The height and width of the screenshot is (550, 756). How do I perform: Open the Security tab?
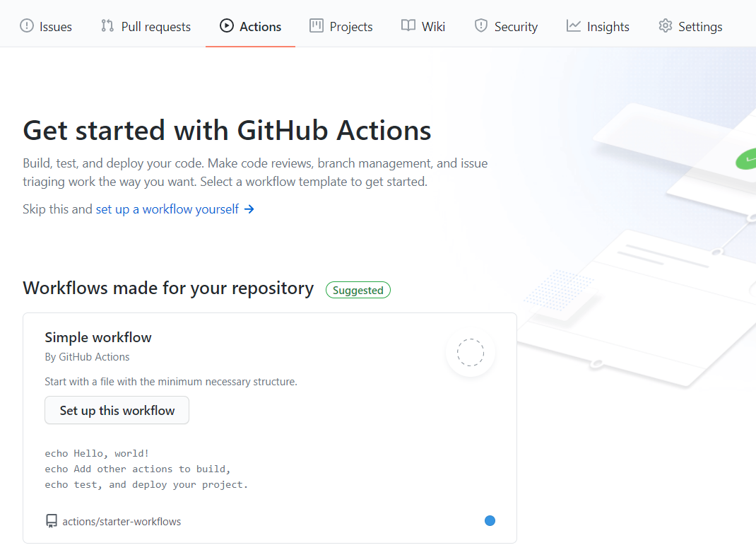click(506, 26)
